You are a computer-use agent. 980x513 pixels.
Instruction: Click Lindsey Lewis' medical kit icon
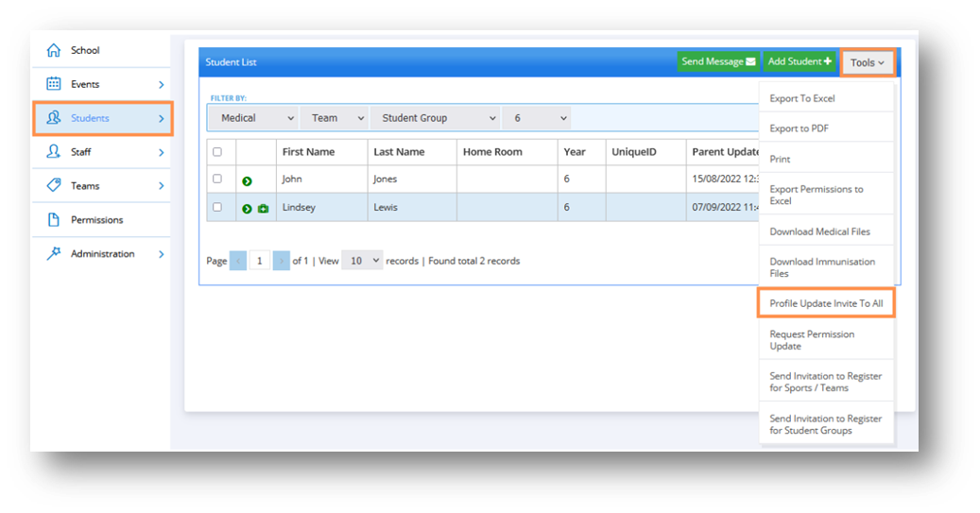[263, 209]
